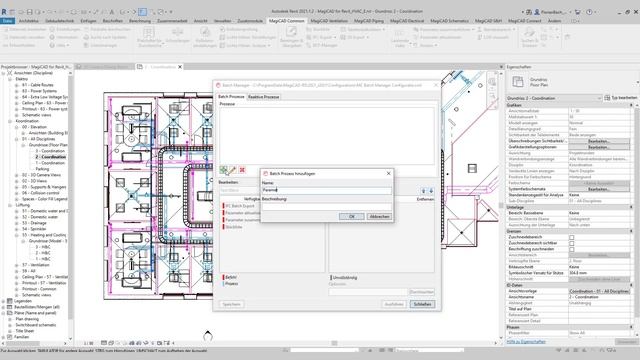Click OK in the Batch Prozess dialog
Screen dimensions: 640x360
pyautogui.click(x=351, y=216)
